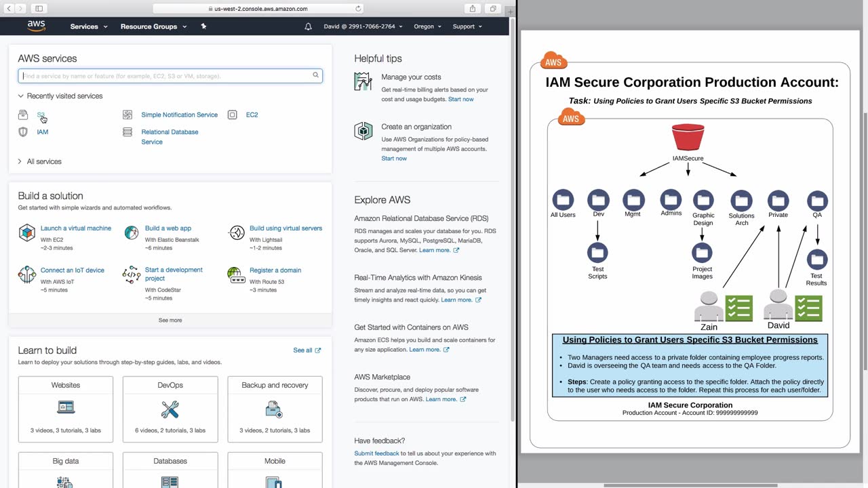Click Start now under Create an organization
Viewport: 868px width, 488px height.
coord(394,159)
